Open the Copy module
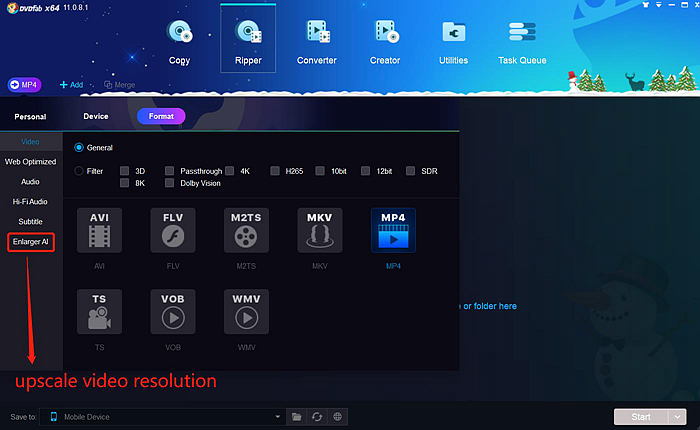The height and width of the screenshot is (430, 700). pos(179,42)
